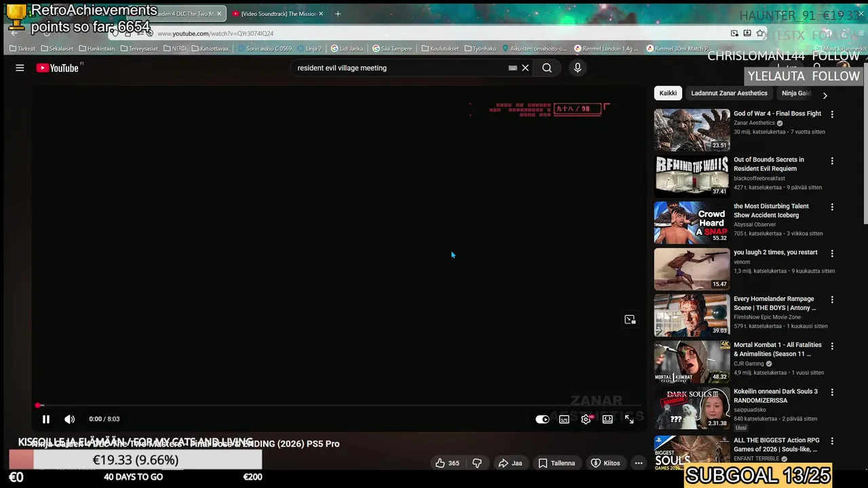Like the video with the thumbs up (365)
The height and width of the screenshot is (488, 868).
click(447, 464)
